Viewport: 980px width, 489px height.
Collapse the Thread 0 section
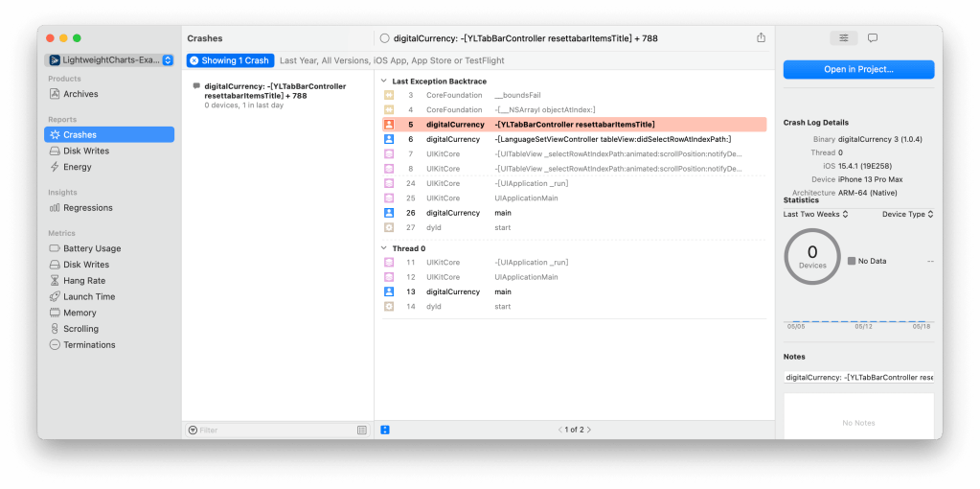pyautogui.click(x=384, y=248)
